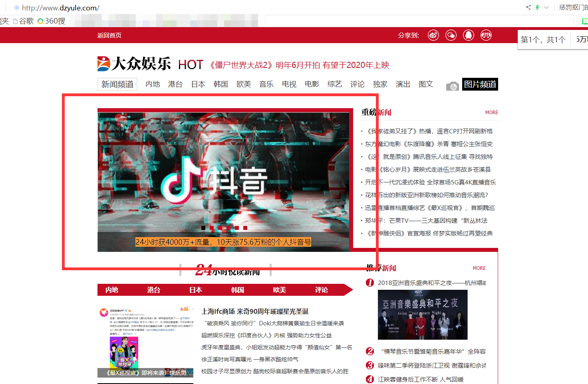
Task: Click the number 2 badge in 推荐新闻
Action: [370, 351]
